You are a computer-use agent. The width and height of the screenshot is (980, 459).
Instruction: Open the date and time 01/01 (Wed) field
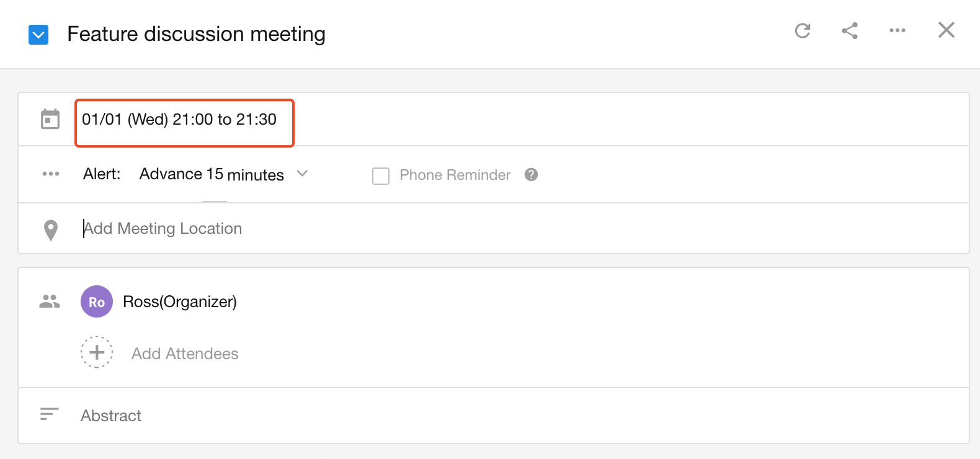pyautogui.click(x=179, y=120)
